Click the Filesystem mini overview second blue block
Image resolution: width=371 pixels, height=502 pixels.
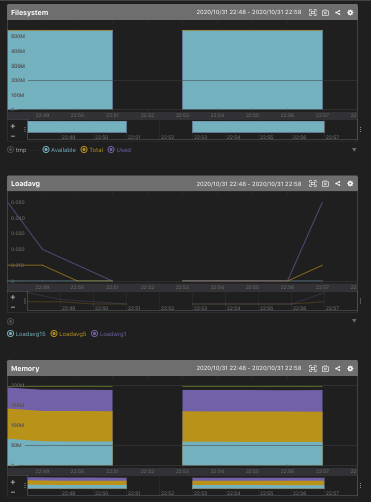tap(258, 127)
